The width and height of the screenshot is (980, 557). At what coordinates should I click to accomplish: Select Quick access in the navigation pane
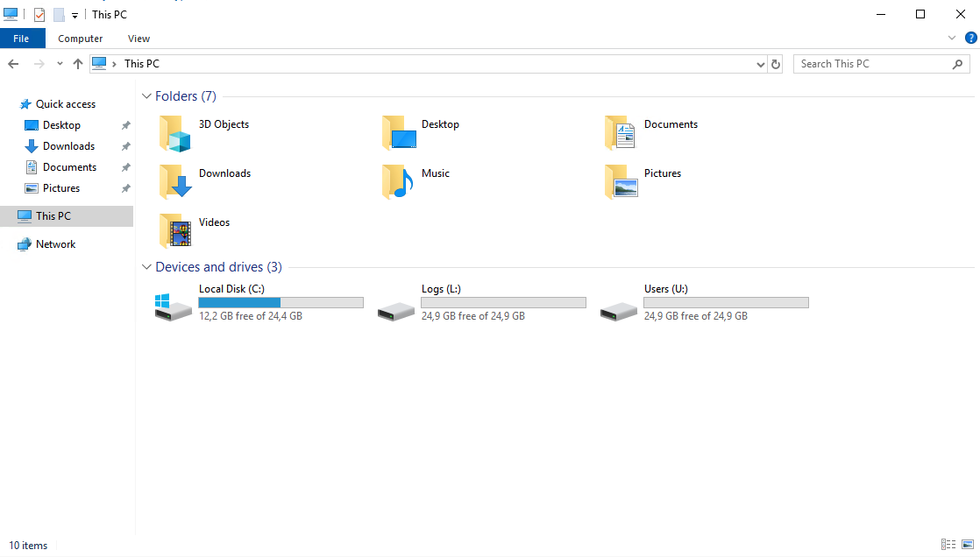coord(66,104)
